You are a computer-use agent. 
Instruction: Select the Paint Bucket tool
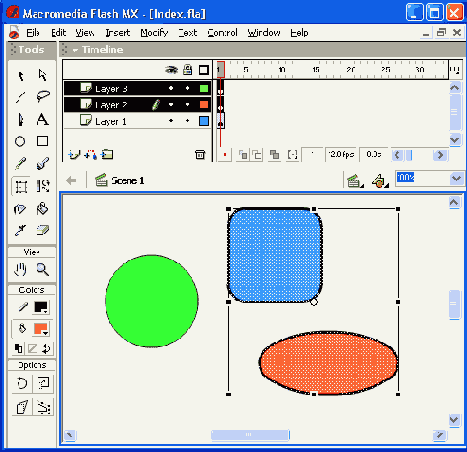[x=42, y=209]
